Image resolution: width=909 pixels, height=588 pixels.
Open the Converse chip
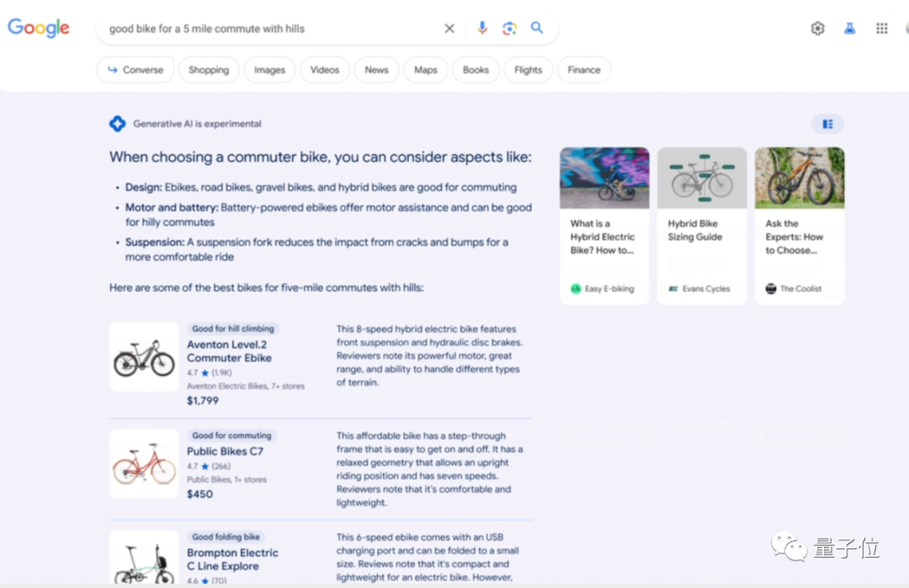(x=136, y=70)
